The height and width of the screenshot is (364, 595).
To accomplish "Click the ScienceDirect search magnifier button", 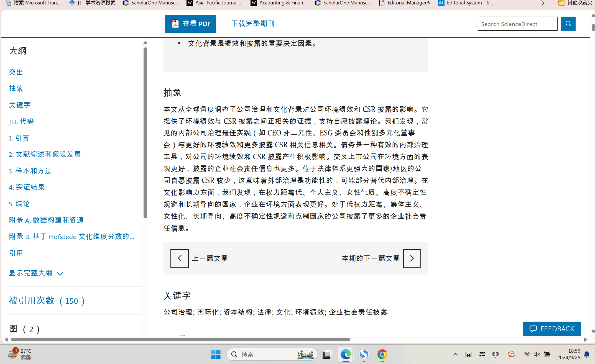I will (568, 24).
